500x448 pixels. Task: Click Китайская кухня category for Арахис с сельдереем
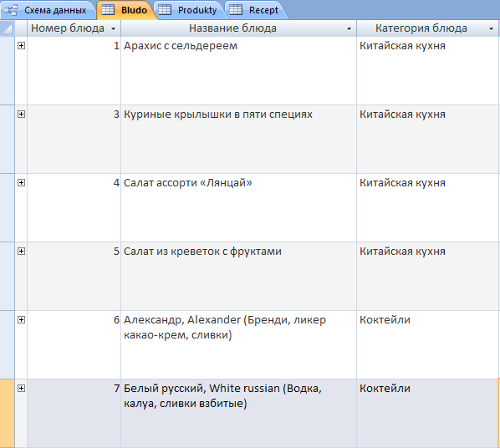428,71
